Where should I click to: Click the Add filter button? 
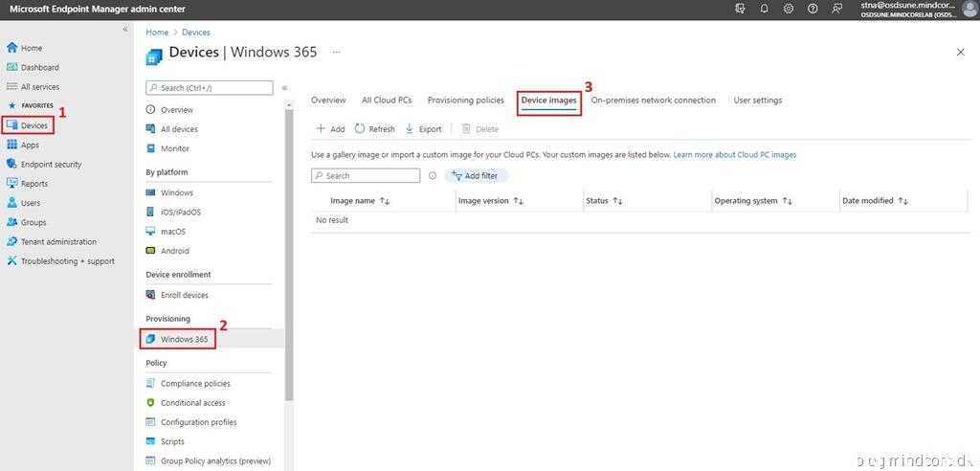[476, 176]
